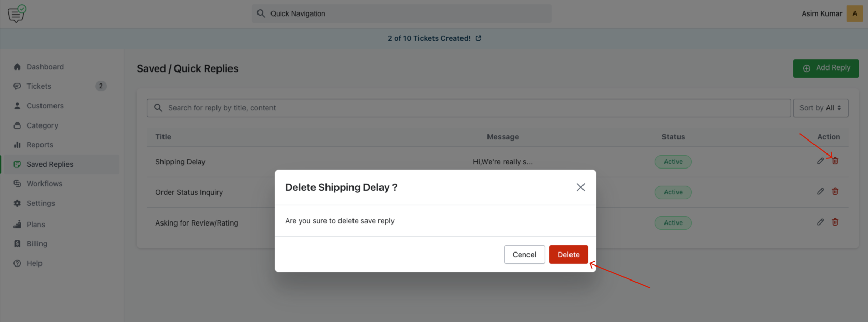Click the trash icon for Order Status Inquiry

pyautogui.click(x=835, y=191)
